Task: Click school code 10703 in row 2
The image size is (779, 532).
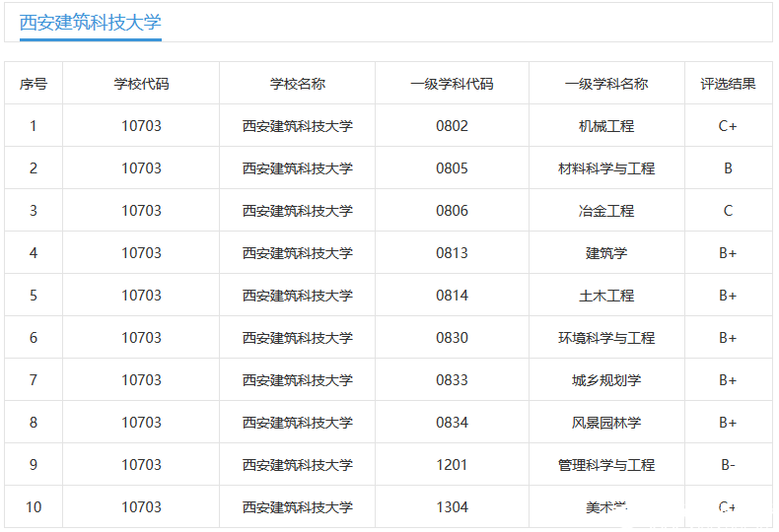Action: 142,168
